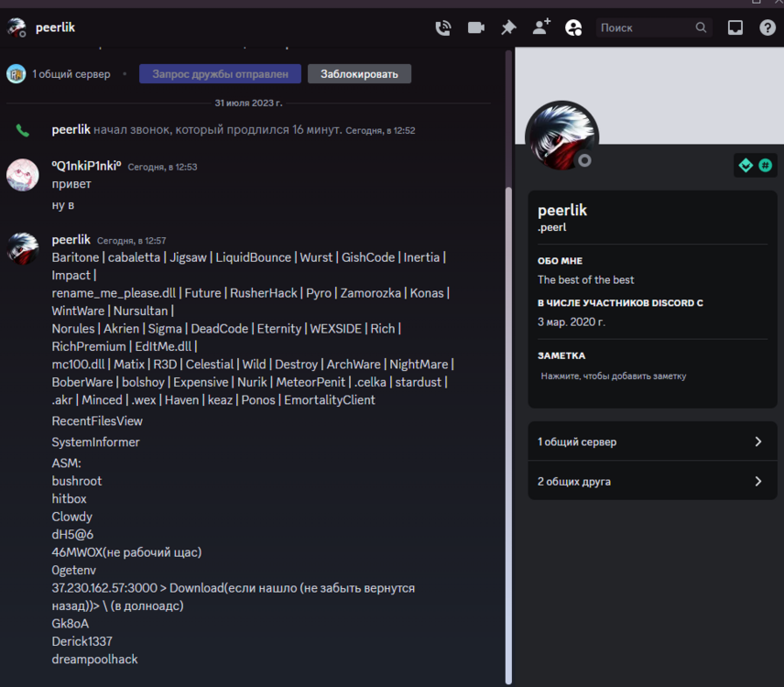Click the '1 общий сервер' text near top
This screenshot has width=784, height=687.
(x=71, y=74)
